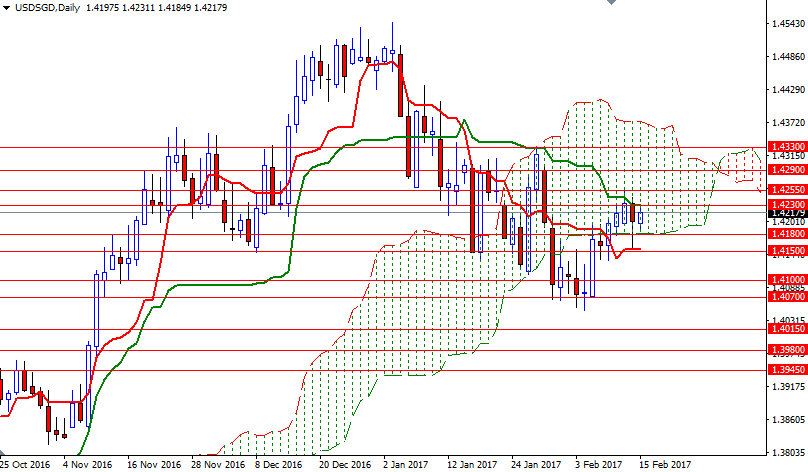Click the USDSGD,Daily chart title text
Screen dimensions: 808x472
click(x=47, y=8)
